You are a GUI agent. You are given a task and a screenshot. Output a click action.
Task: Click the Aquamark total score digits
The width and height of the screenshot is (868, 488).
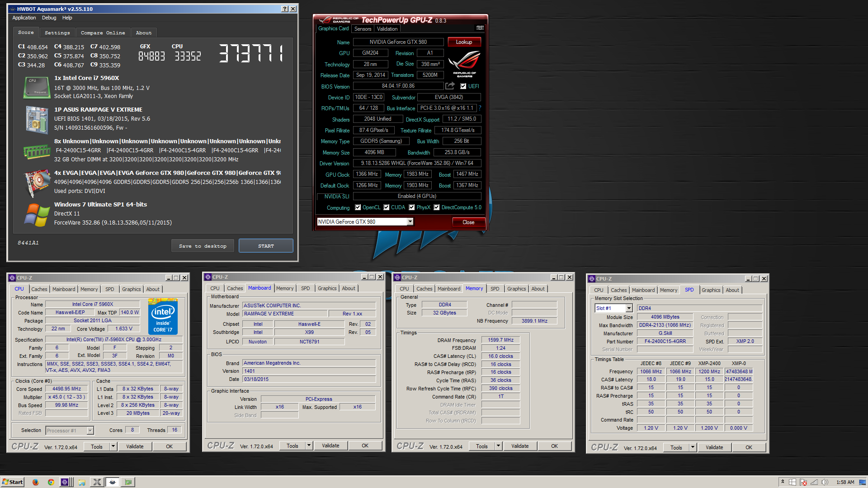coord(251,53)
